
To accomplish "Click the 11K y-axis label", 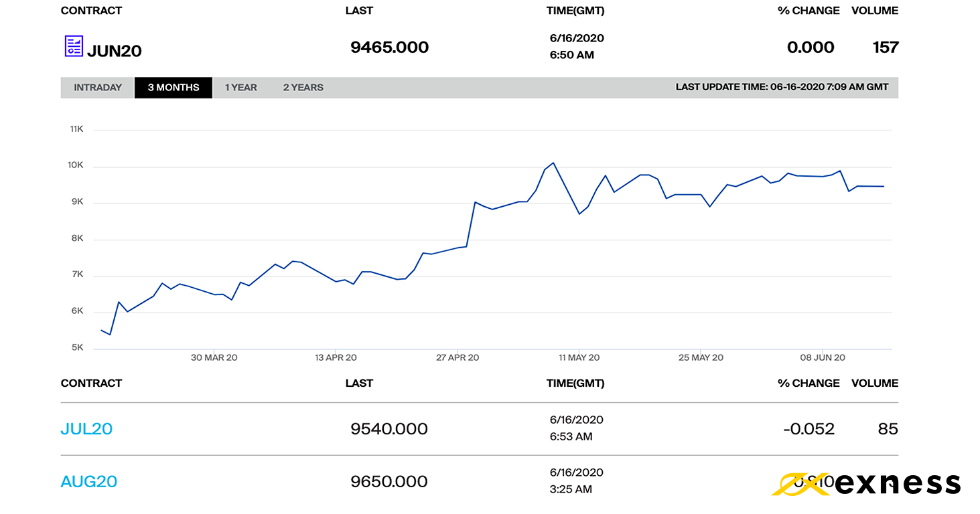I will 76,128.
